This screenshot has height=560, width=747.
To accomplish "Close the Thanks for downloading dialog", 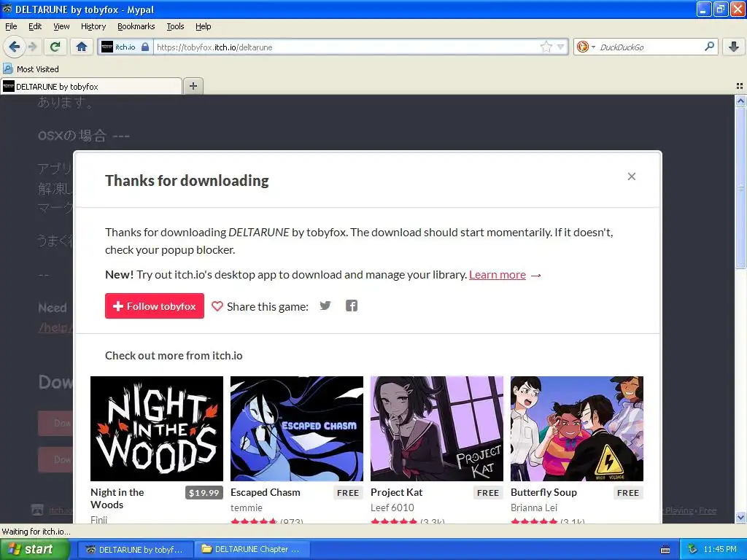I will (631, 176).
